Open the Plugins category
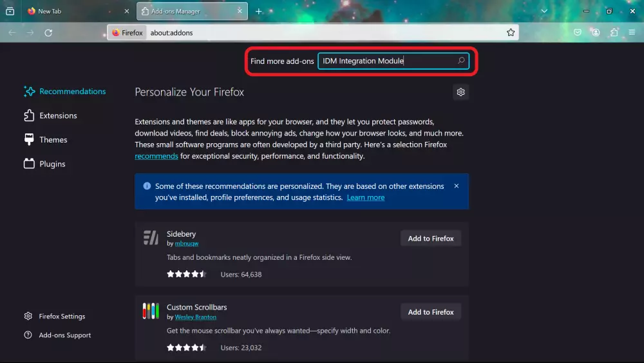The width and height of the screenshot is (644, 363). coord(45,164)
